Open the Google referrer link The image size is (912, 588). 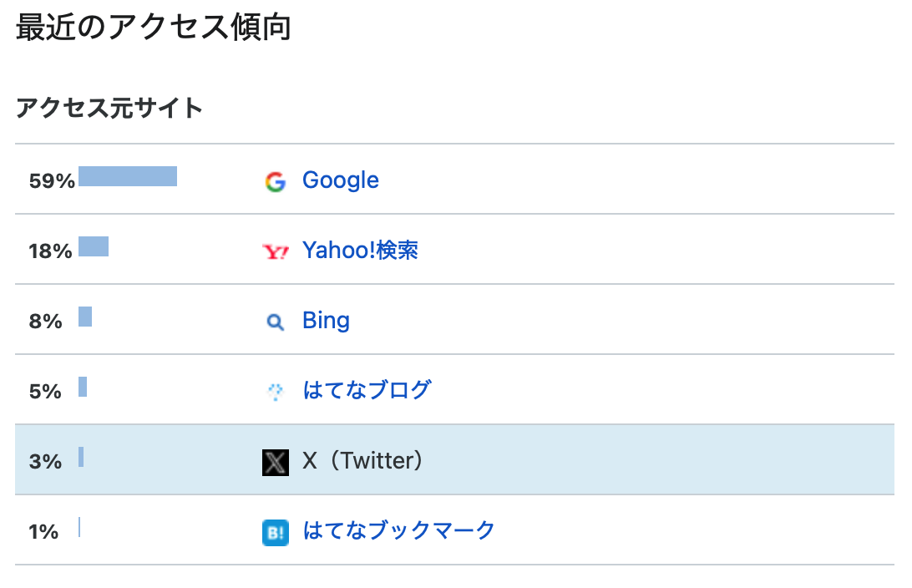click(340, 180)
